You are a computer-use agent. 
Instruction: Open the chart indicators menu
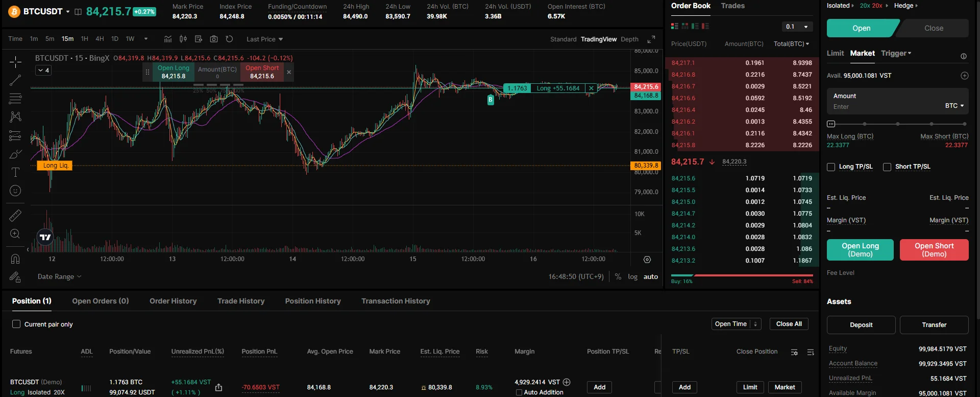[x=168, y=39]
